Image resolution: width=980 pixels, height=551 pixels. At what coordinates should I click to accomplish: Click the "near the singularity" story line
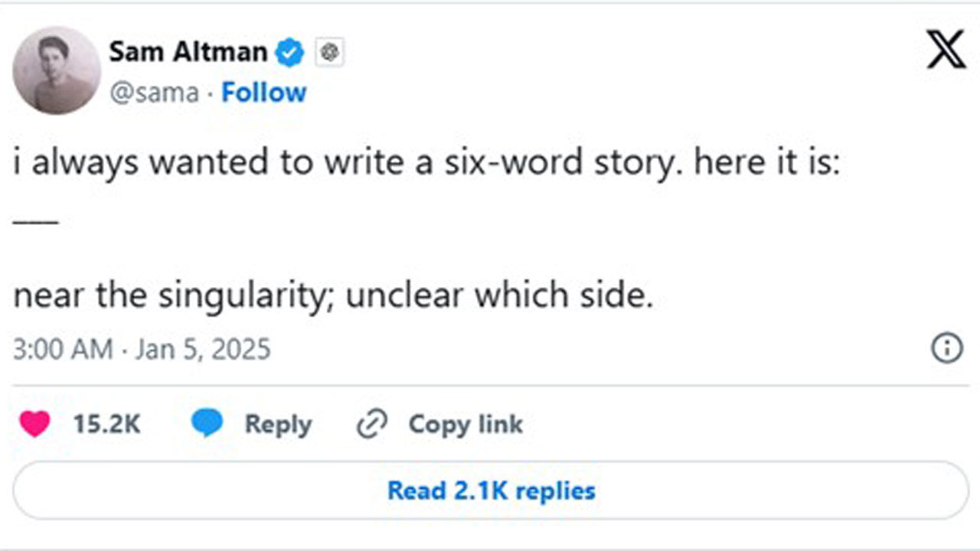333,295
